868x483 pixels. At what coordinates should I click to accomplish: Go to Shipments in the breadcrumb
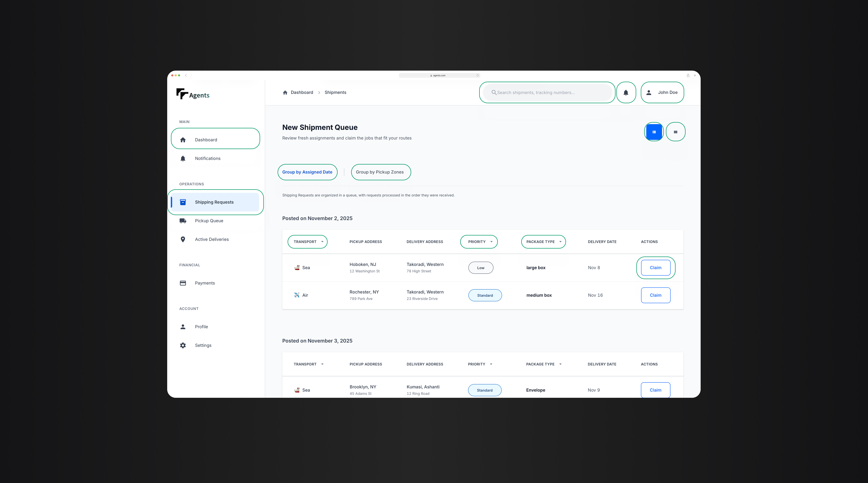[x=335, y=92]
